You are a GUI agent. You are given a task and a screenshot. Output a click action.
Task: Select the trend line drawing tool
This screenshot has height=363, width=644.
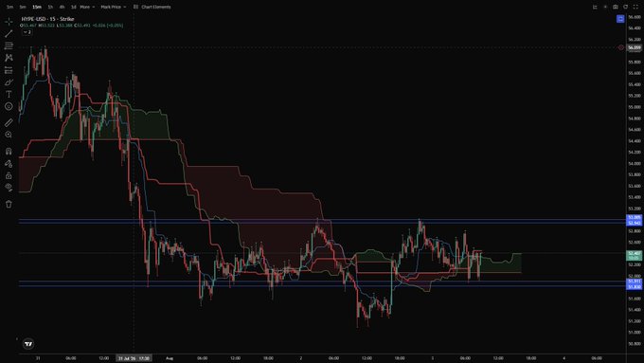tap(9, 34)
